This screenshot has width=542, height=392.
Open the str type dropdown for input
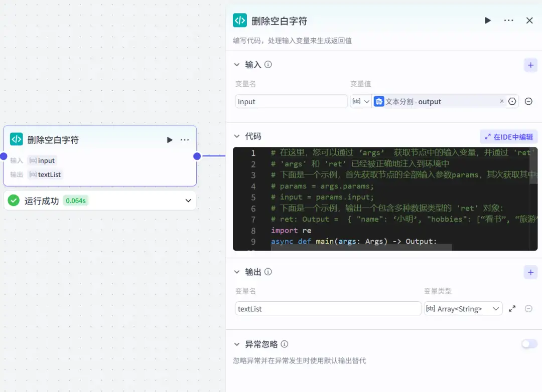361,102
